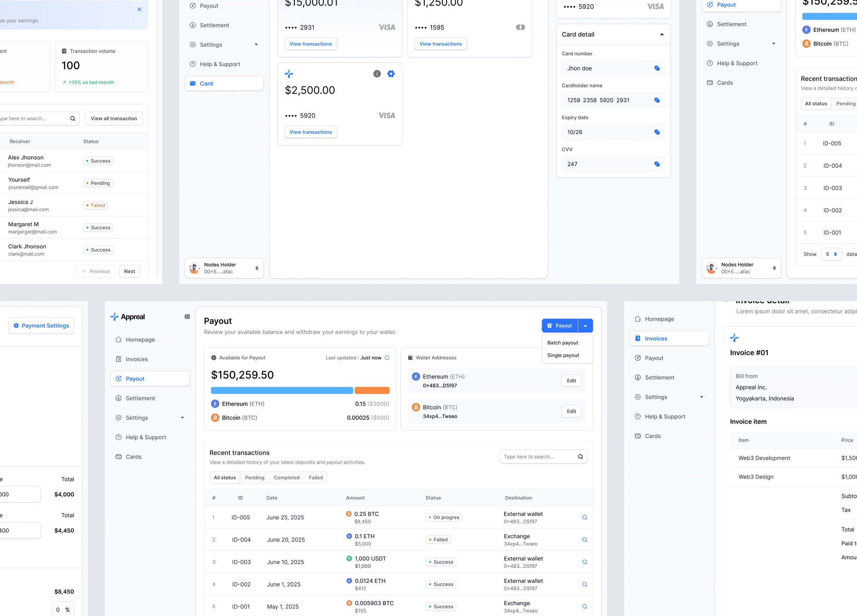Copy the card number field value
Viewport: 857px width, 616px height.
pos(657,68)
